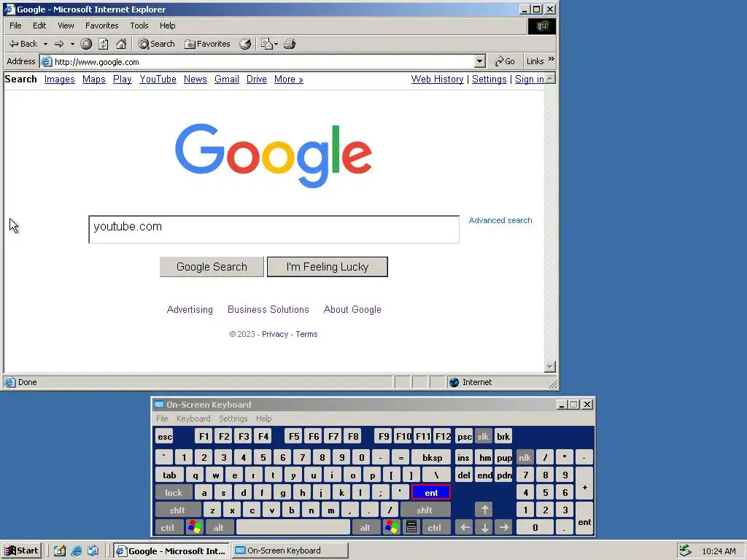747x560 pixels.
Task: Print the page with printer icon
Action: pyautogui.click(x=290, y=44)
